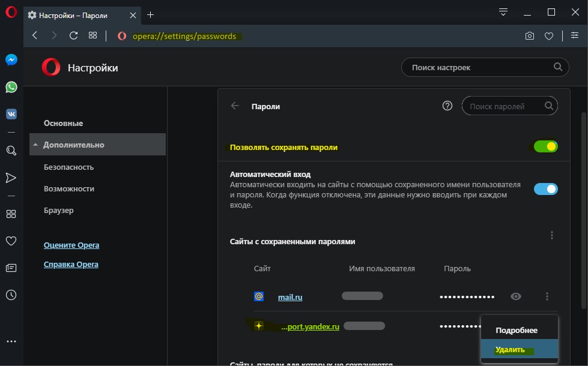Focus the Поиск настроек search field
The height and width of the screenshot is (366, 588).
pyautogui.click(x=485, y=67)
